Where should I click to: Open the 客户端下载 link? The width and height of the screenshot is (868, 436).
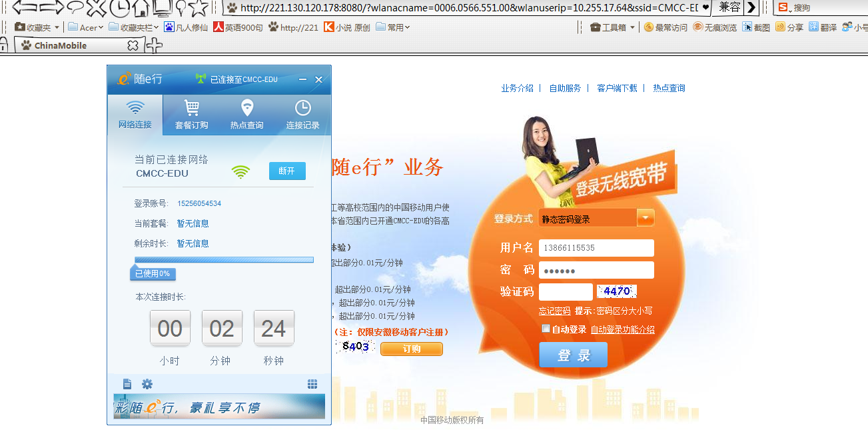point(617,88)
